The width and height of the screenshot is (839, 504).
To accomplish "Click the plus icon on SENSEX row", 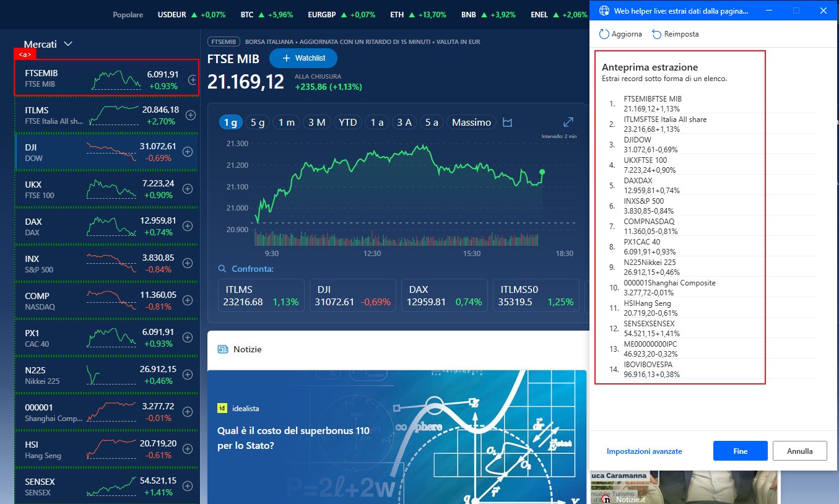I will pyautogui.click(x=188, y=486).
